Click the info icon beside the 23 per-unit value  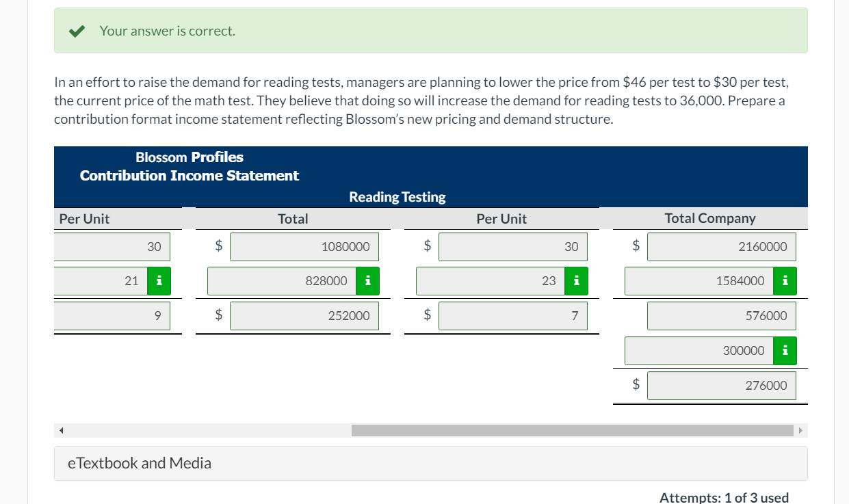pyautogui.click(x=577, y=280)
